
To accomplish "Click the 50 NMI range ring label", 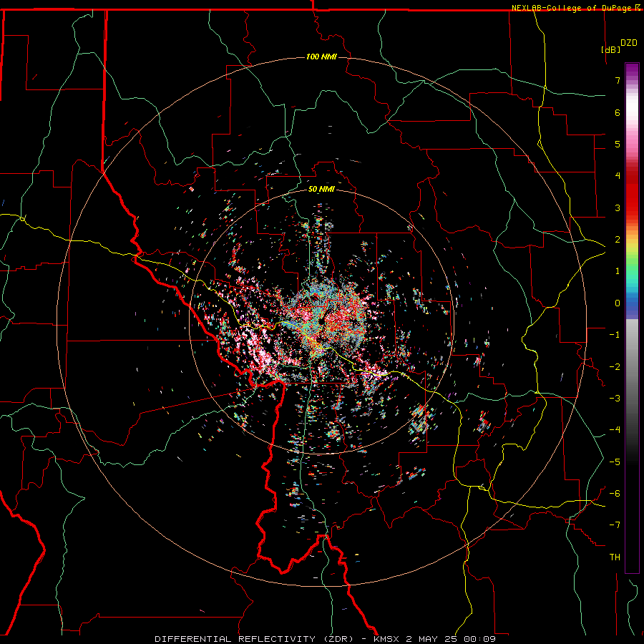I will coord(321,190).
